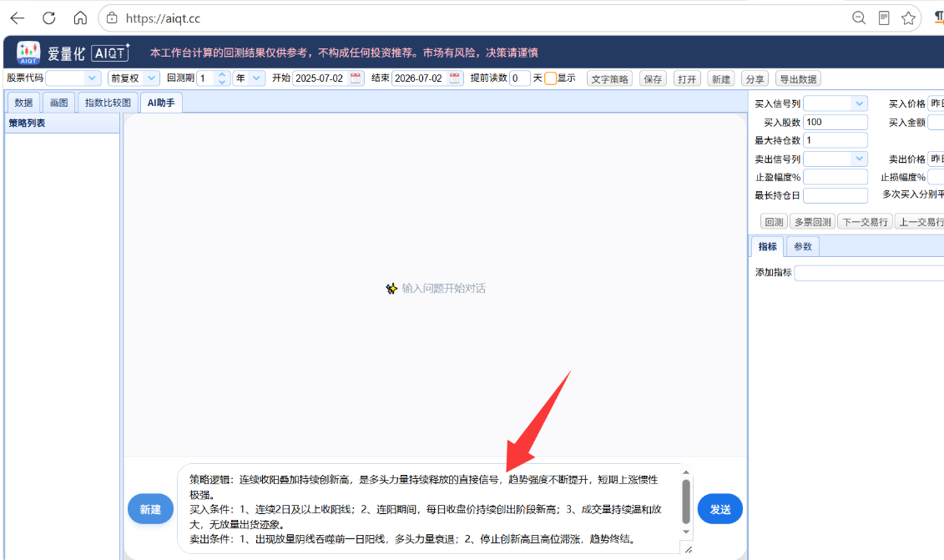
Task: Expand the 前复权 adjustment dropdown
Action: 134,78
